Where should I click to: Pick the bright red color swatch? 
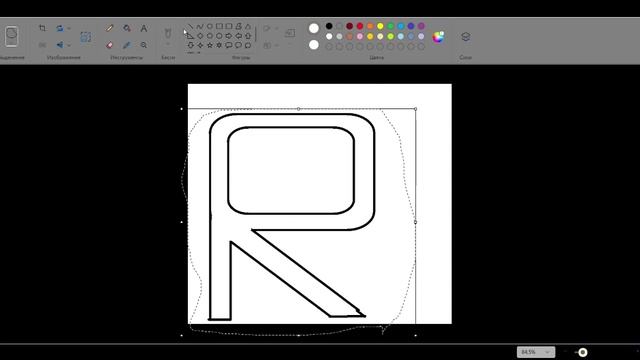pyautogui.click(x=360, y=26)
